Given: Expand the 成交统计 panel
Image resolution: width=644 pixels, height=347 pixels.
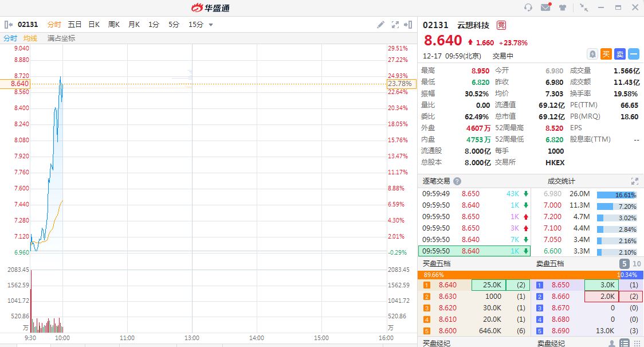Looking at the screenshot, I should point(635,181).
